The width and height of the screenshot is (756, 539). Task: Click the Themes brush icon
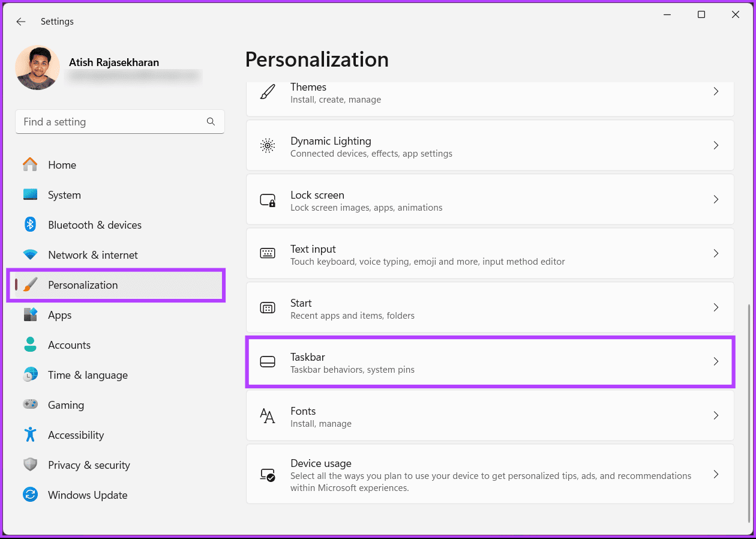pos(268,92)
